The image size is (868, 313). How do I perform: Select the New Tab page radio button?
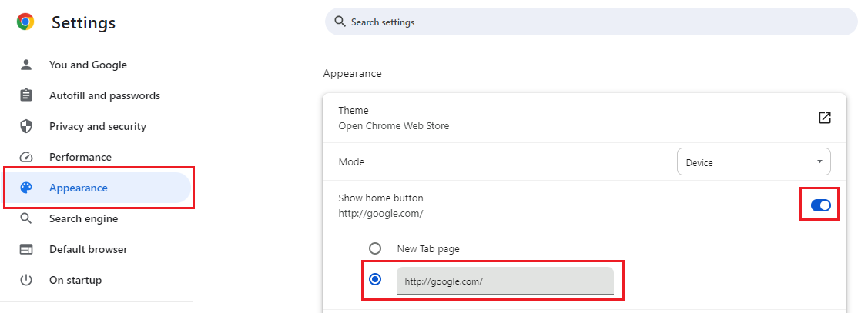pyautogui.click(x=375, y=248)
